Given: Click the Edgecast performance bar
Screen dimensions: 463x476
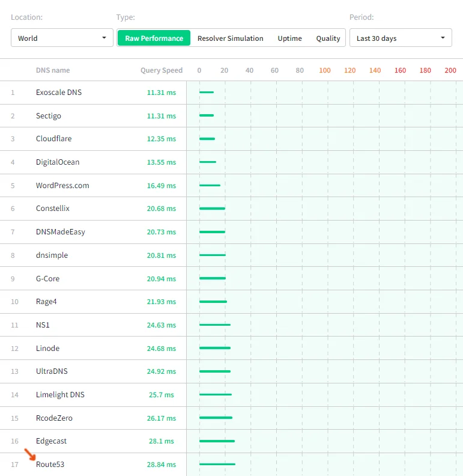Looking at the screenshot, I should [217, 441].
